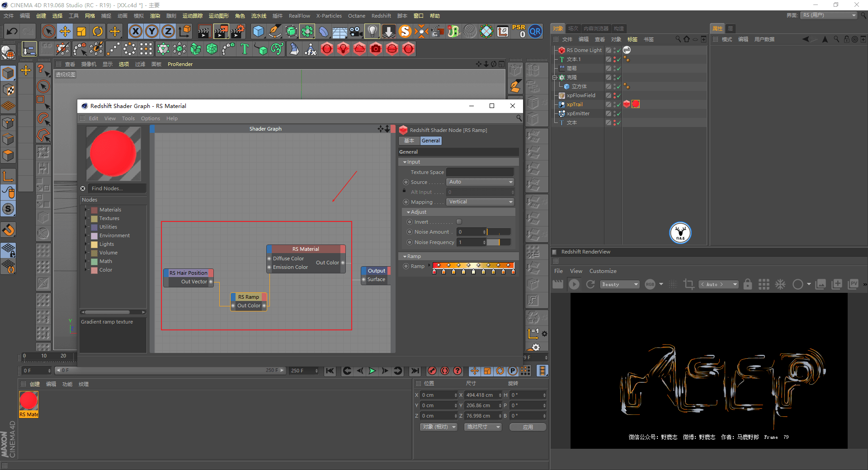Enable the Invert checkbox
Viewport: 868px width, 470px height.
click(459, 222)
